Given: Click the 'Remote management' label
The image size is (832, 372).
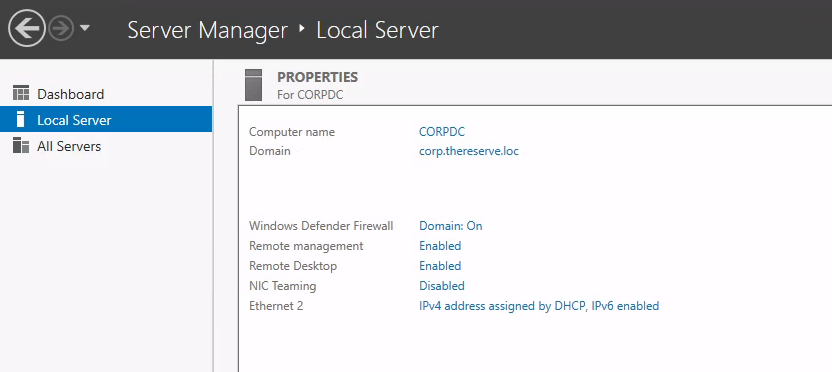Looking at the screenshot, I should (x=306, y=246).
